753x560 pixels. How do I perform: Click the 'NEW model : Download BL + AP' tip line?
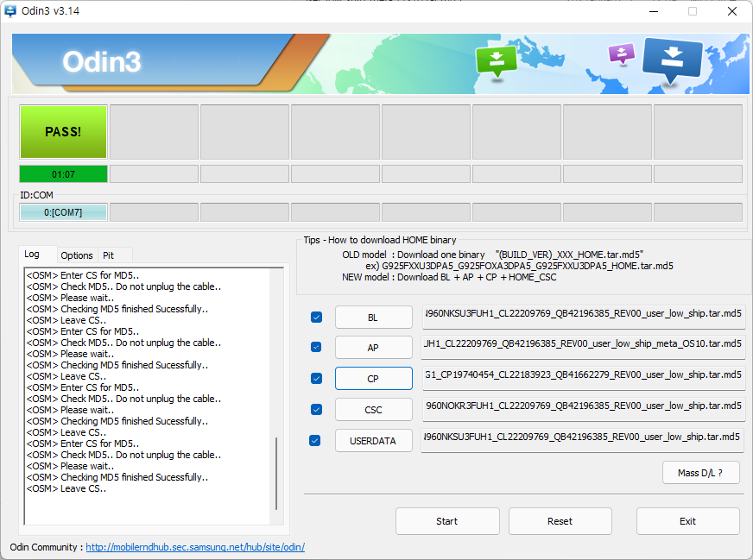tap(449, 277)
